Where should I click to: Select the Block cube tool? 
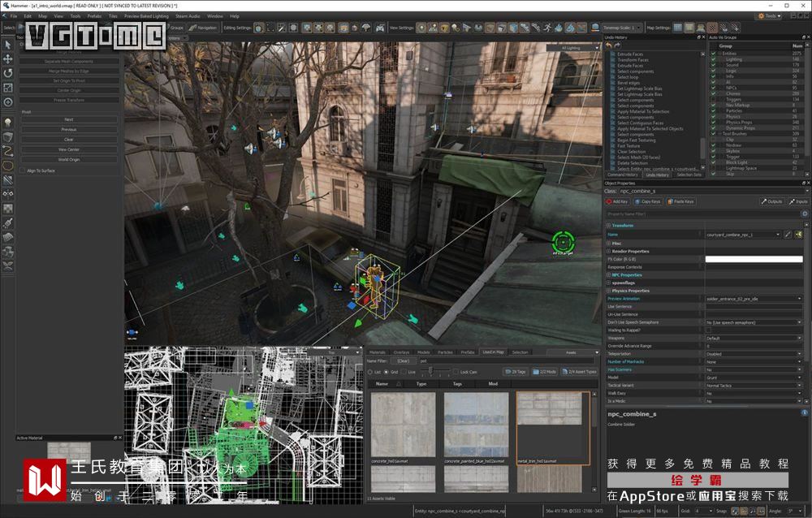pos(8,136)
